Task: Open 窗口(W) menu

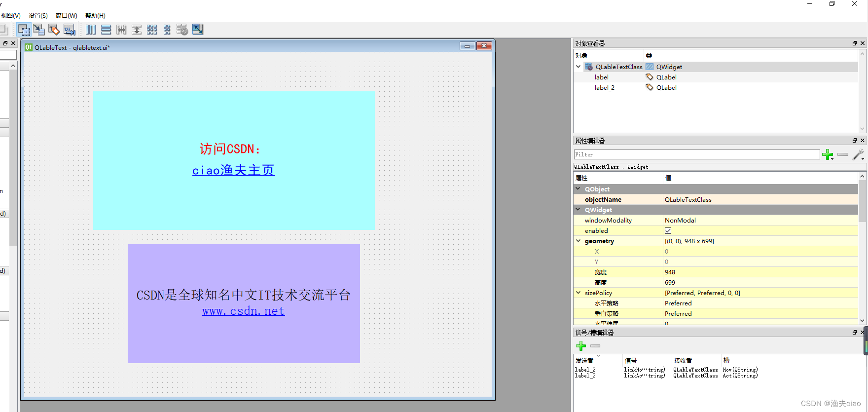Action: (67, 16)
